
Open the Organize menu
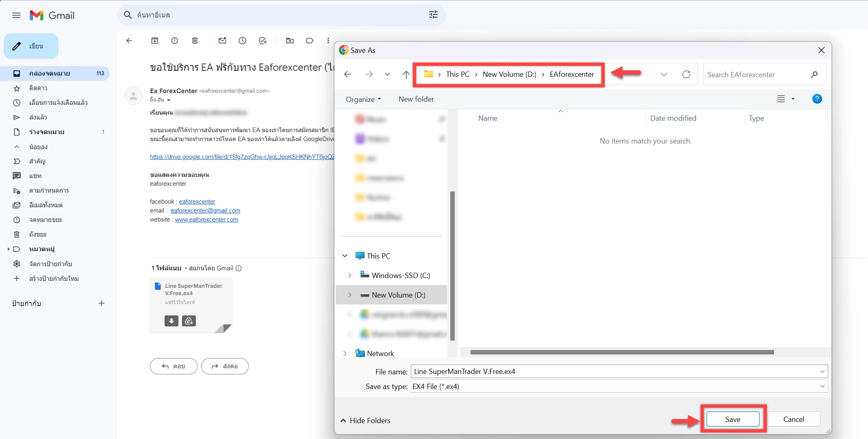[363, 100]
